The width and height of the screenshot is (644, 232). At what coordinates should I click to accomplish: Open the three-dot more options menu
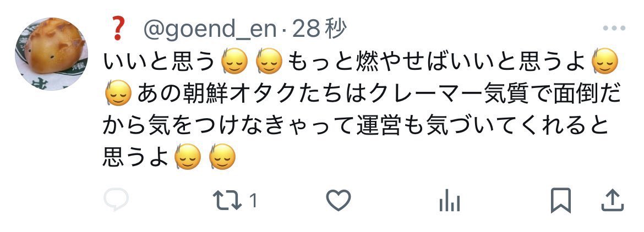click(614, 28)
